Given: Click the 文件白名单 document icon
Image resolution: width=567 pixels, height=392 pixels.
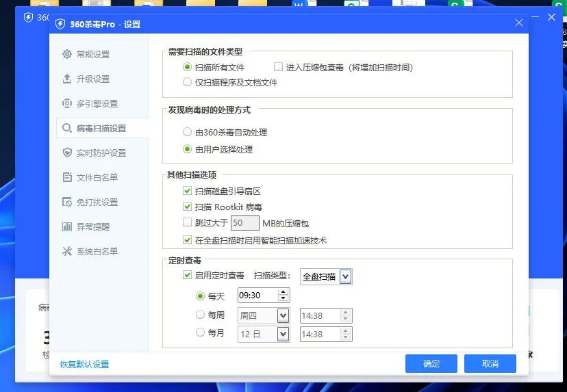Looking at the screenshot, I should click(67, 177).
